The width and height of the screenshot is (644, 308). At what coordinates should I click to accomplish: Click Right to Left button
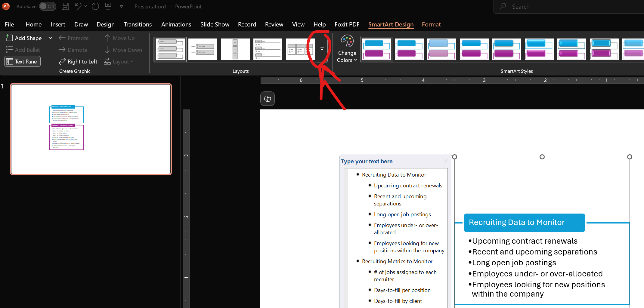click(x=78, y=62)
